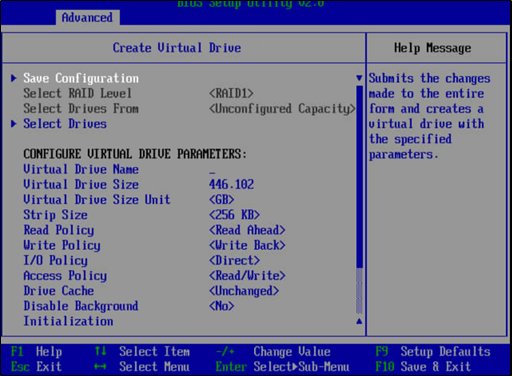Click the -/+ Change Value hint
Viewport: 512px width, 376px height.
pos(273,352)
